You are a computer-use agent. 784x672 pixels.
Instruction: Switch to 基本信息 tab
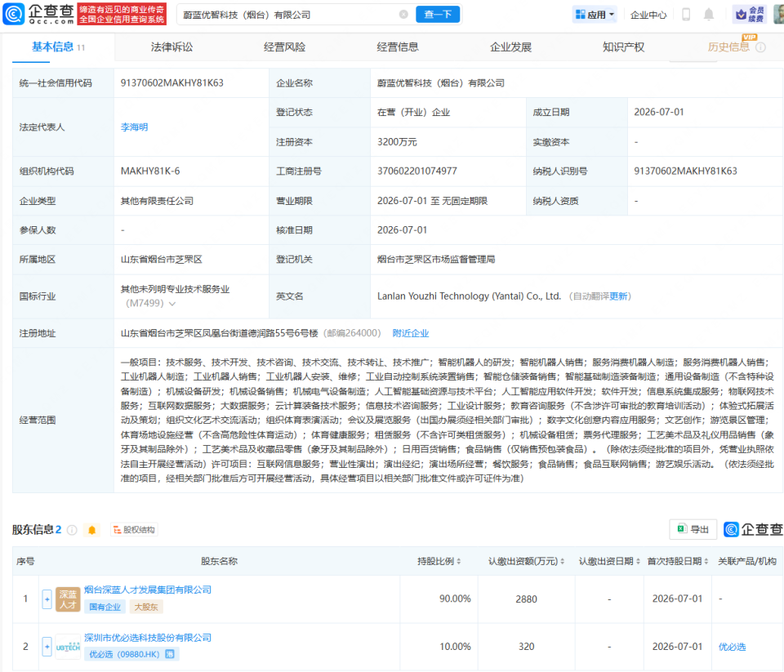pyautogui.click(x=58, y=47)
